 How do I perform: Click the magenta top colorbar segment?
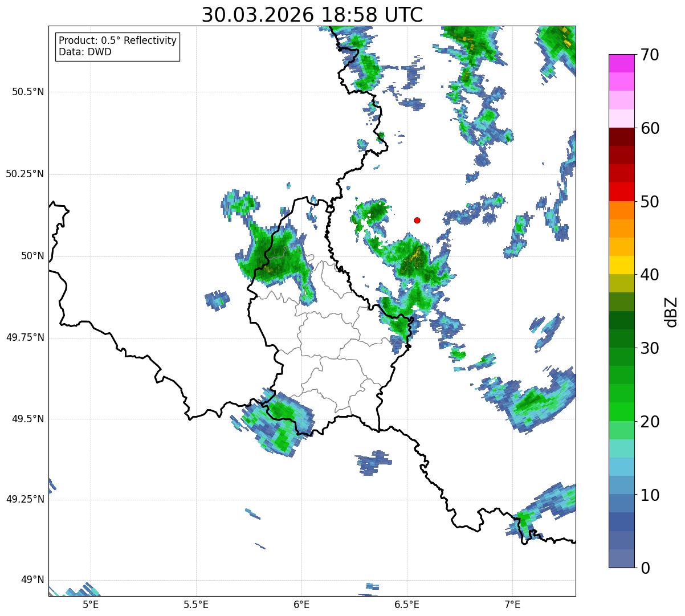point(622,63)
